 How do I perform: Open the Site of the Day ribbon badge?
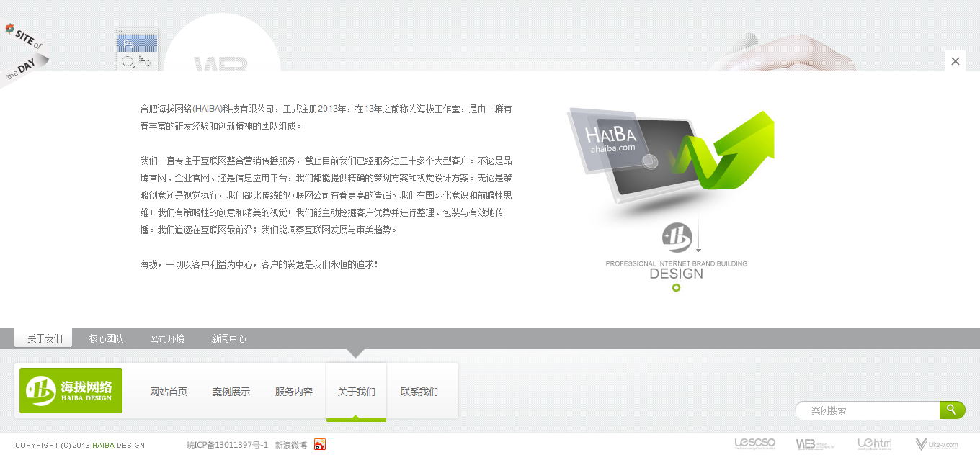pos(24,54)
